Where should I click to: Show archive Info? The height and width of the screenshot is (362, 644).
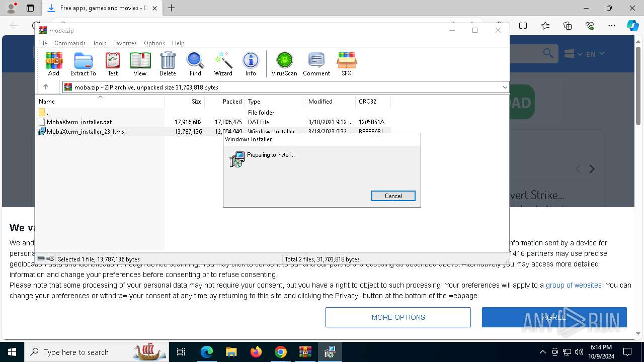pyautogui.click(x=251, y=64)
